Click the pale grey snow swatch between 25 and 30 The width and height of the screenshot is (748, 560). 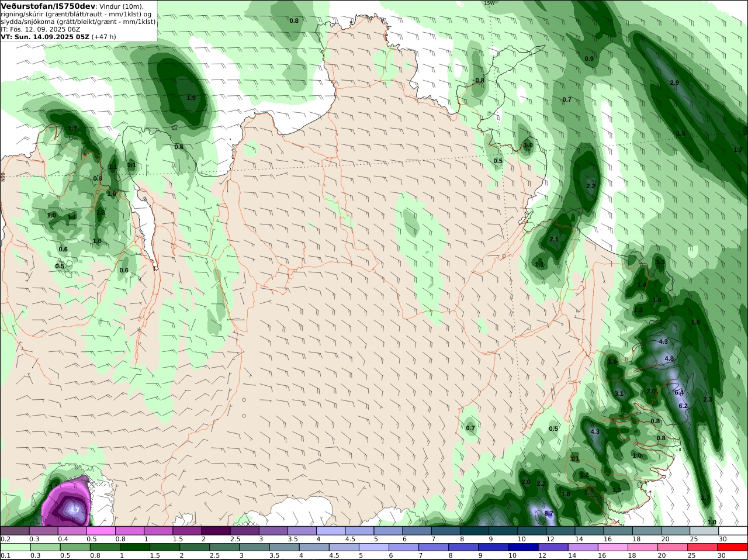704,530
